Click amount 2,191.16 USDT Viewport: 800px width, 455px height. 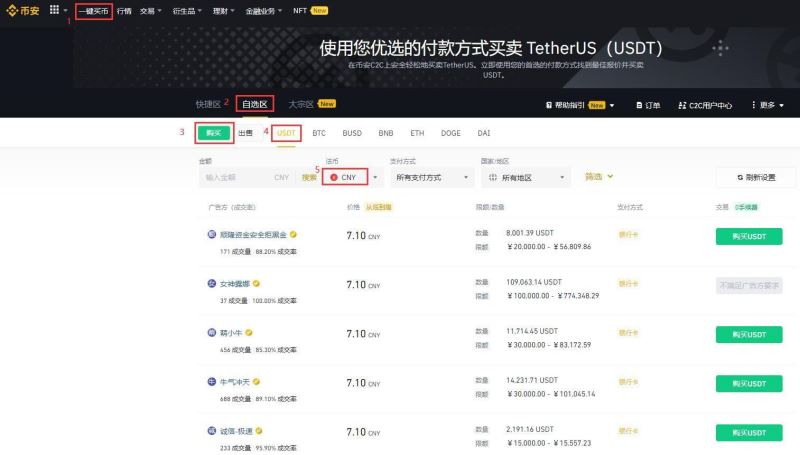pos(530,429)
